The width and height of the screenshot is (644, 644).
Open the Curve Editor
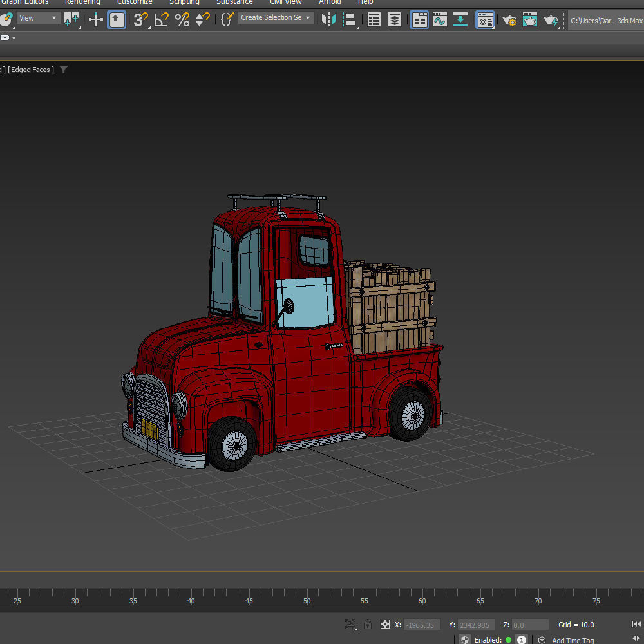point(440,19)
